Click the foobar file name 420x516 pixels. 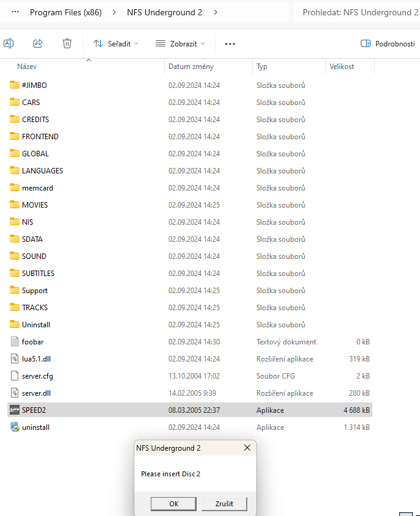32,342
